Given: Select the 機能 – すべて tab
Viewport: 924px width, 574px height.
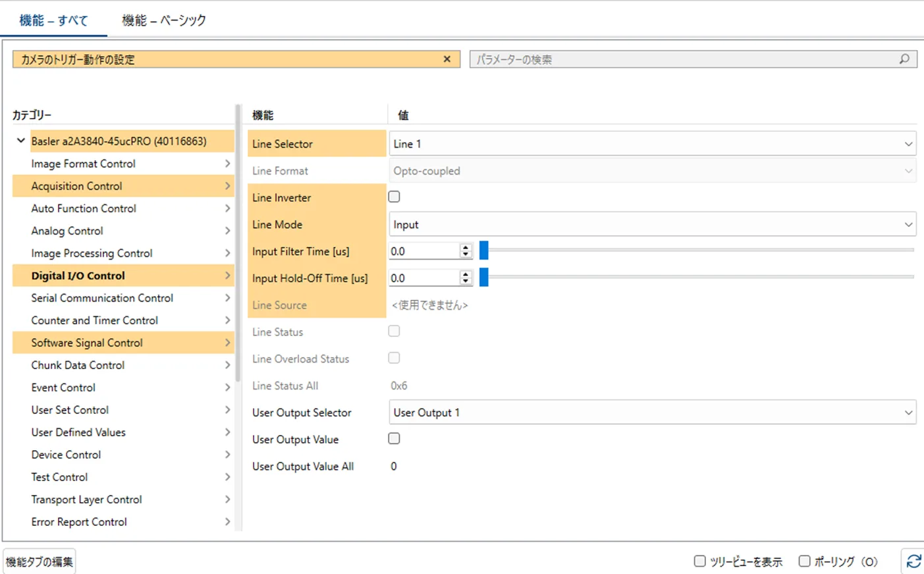Looking at the screenshot, I should tap(53, 20).
